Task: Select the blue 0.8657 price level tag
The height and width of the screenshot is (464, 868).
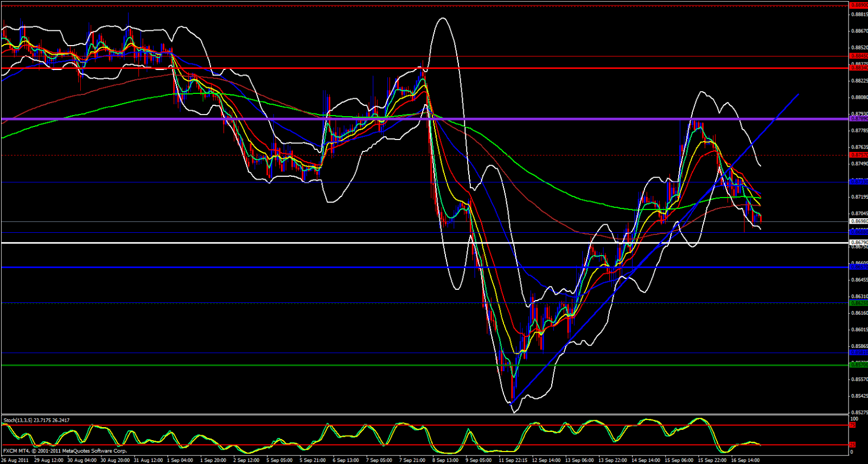Action: click(x=858, y=267)
